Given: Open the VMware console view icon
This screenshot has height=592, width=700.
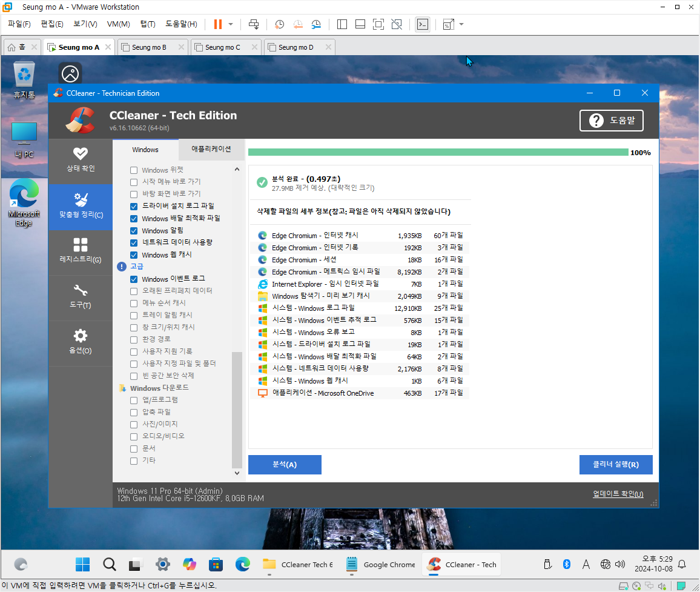Looking at the screenshot, I should click(x=422, y=24).
